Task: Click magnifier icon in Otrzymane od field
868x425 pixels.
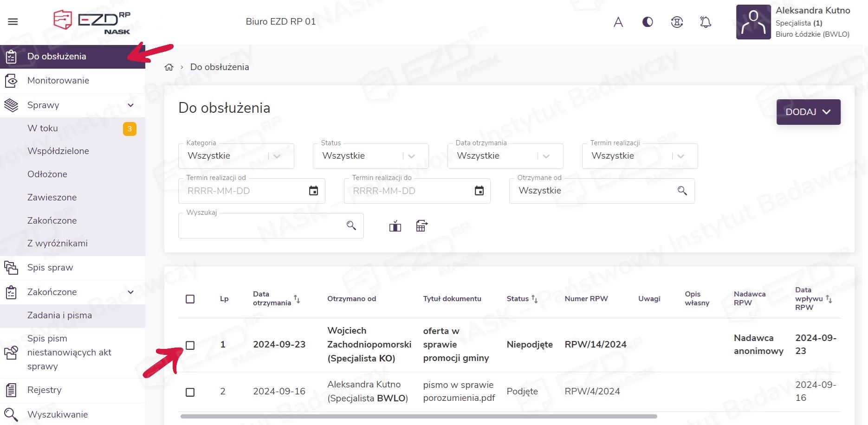Action: click(x=682, y=191)
